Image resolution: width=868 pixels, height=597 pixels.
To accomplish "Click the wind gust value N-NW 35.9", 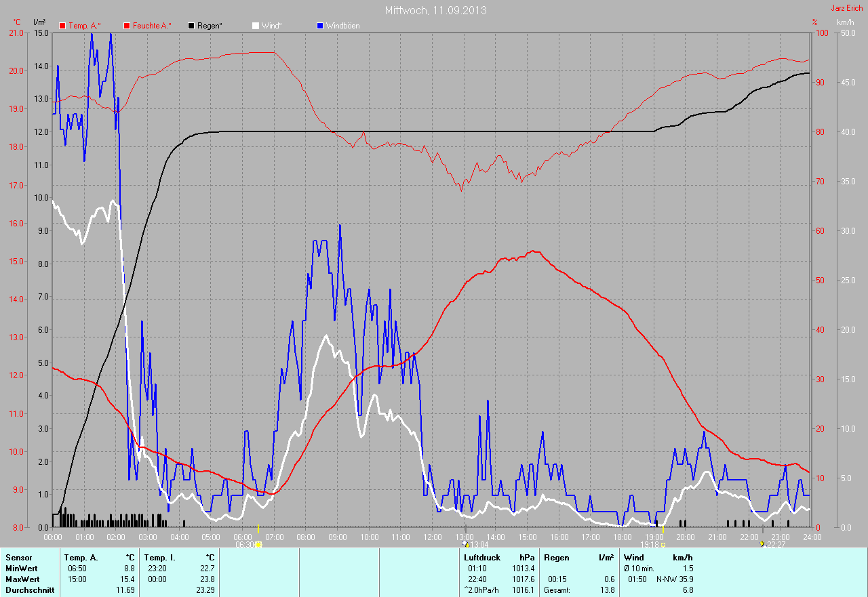I will click(675, 579).
